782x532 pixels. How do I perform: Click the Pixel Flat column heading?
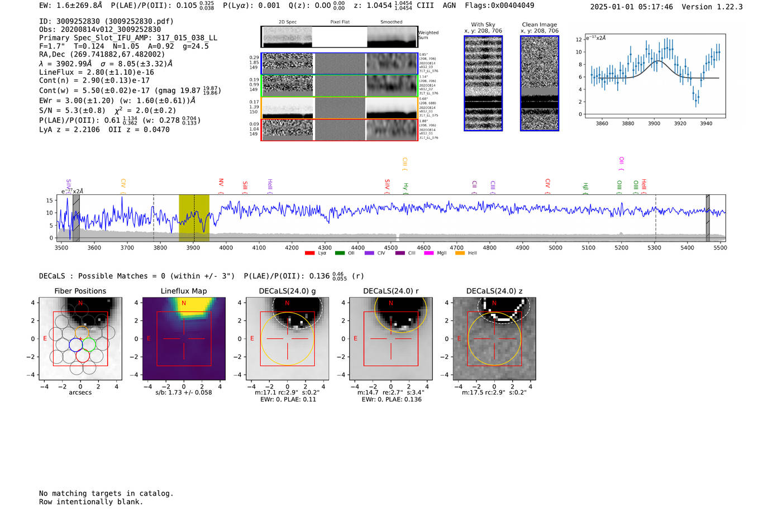pos(340,22)
